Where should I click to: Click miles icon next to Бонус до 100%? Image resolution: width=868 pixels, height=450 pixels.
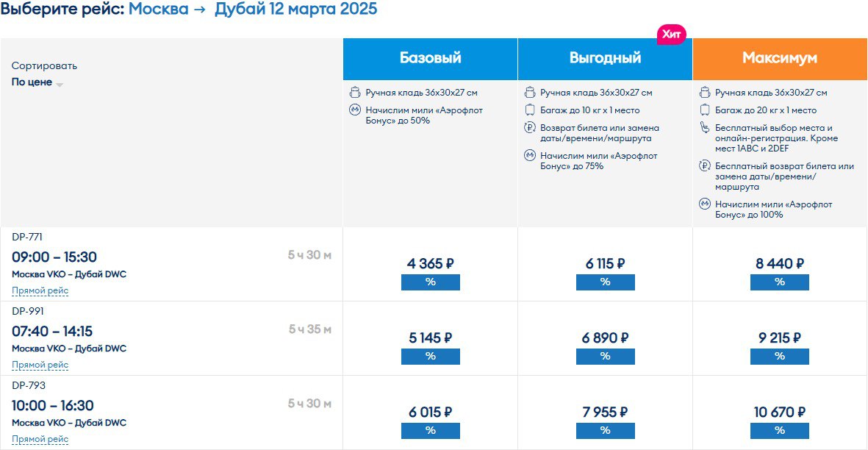click(x=705, y=204)
